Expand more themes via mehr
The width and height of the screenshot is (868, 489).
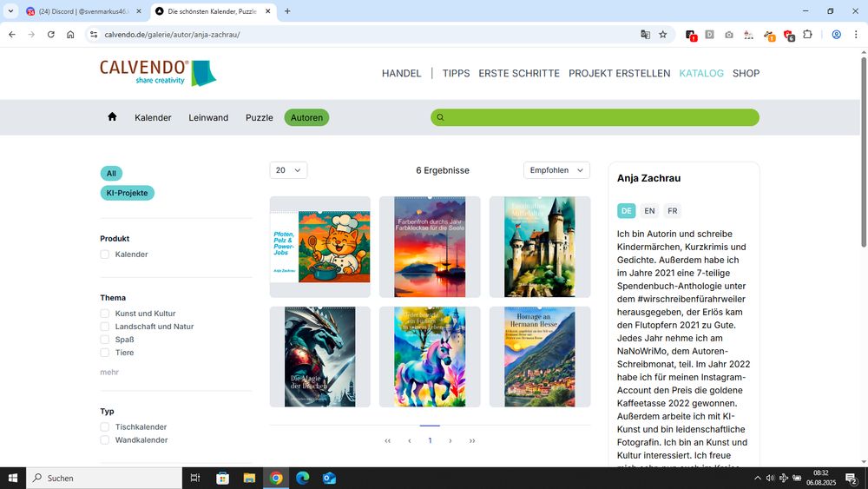click(109, 372)
